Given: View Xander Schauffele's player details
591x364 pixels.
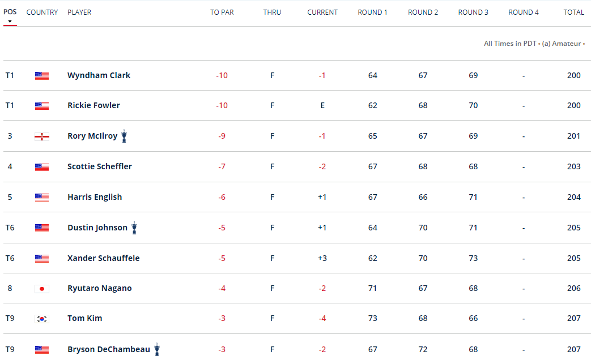Looking at the screenshot, I should [103, 258].
